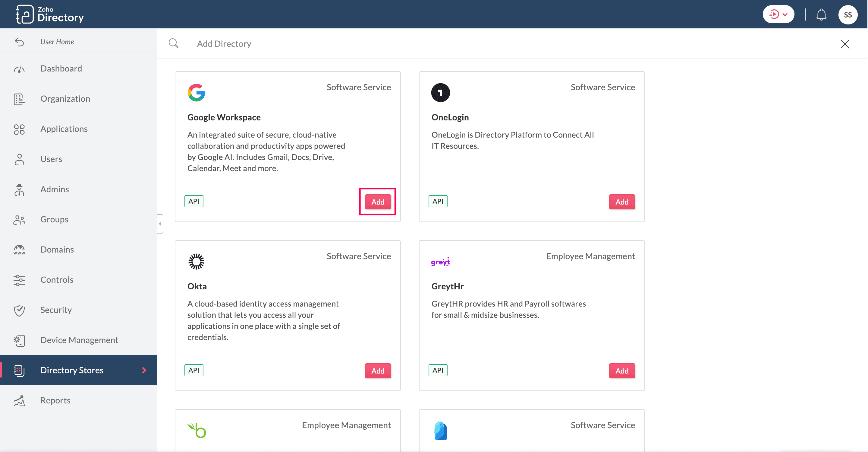Open the Organization building icon
The height and width of the screenshot is (452, 868).
pyautogui.click(x=19, y=99)
